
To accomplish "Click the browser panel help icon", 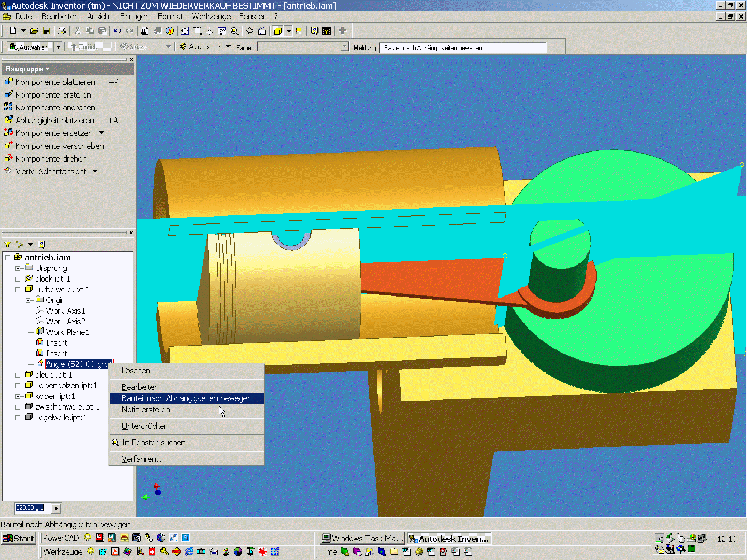I will coord(41,244).
